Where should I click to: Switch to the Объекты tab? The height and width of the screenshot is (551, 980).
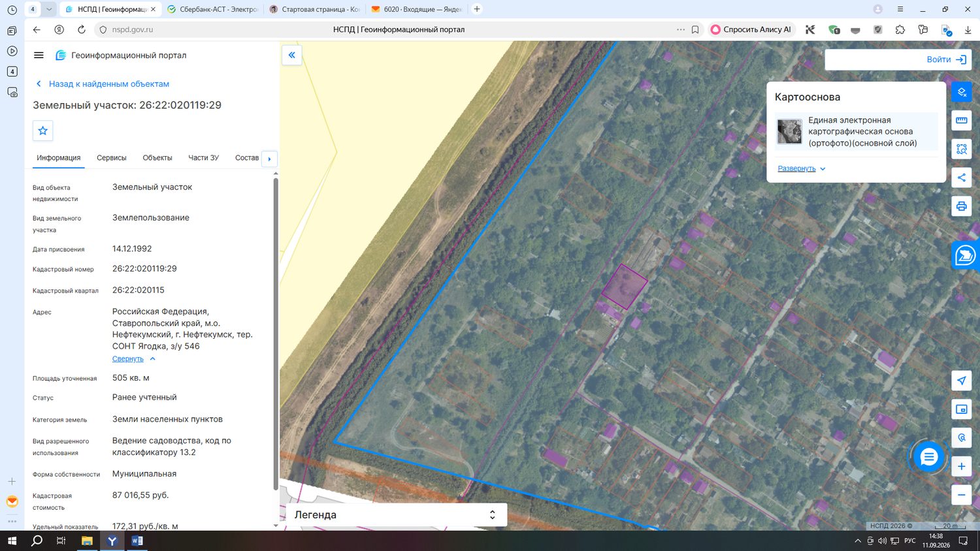tap(157, 158)
